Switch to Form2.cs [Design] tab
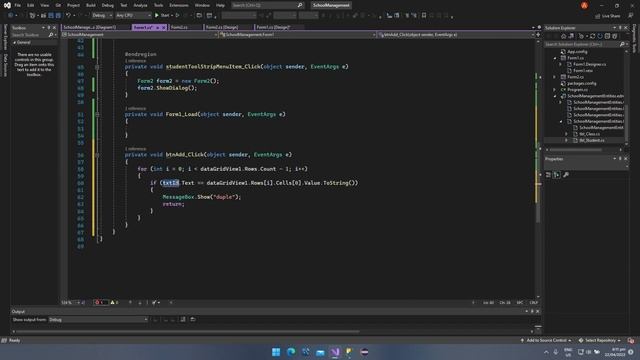Screen dimensions: 640x360 222,27
